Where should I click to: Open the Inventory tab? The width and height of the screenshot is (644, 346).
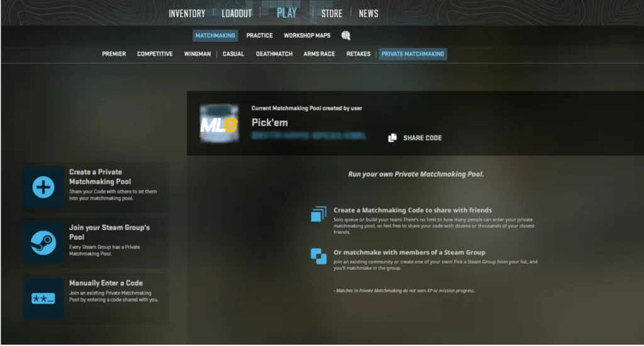(x=187, y=14)
